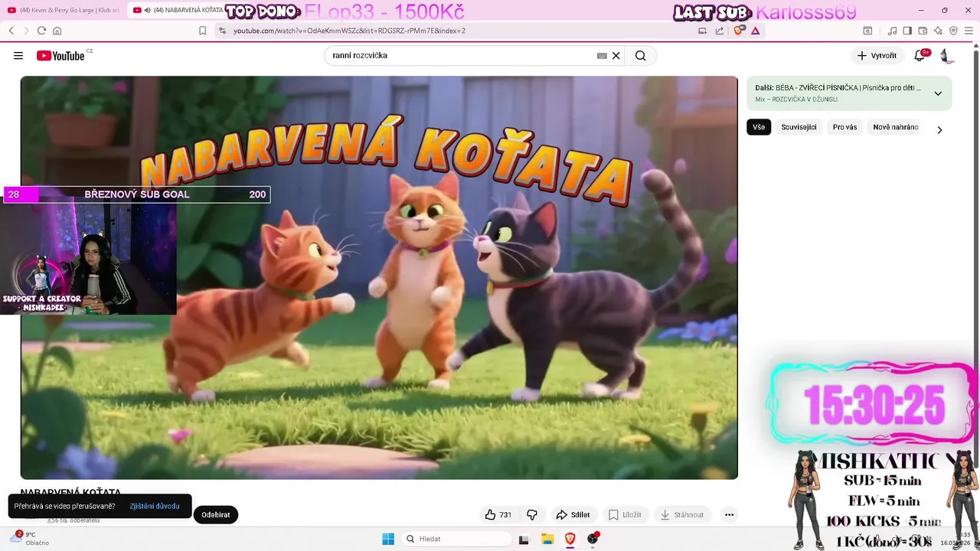Switch to the Kevin & Perry Go Large browser tab
The width and height of the screenshot is (980, 551).
(x=64, y=10)
